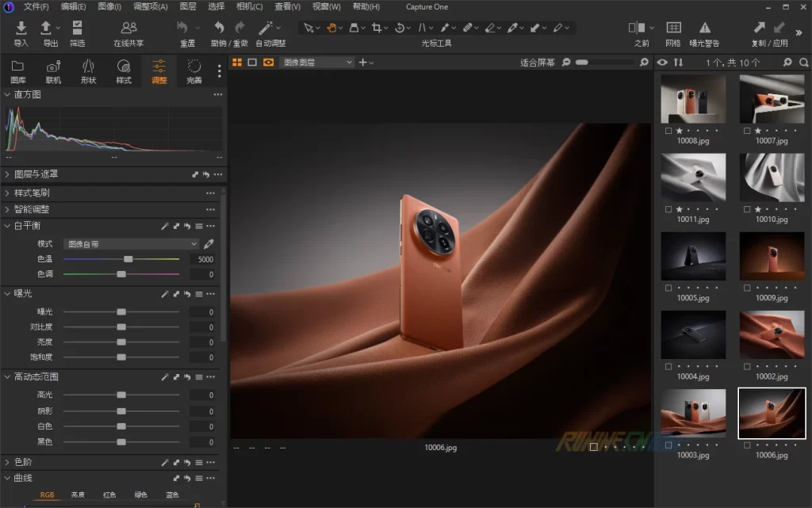812x508 pixels.
Task: Expand the 色阶 panel section
Action: 8,462
